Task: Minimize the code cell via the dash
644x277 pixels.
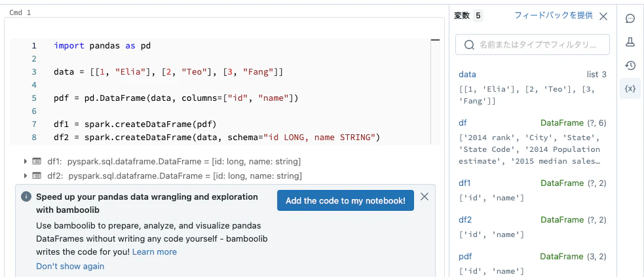Action: click(x=436, y=40)
